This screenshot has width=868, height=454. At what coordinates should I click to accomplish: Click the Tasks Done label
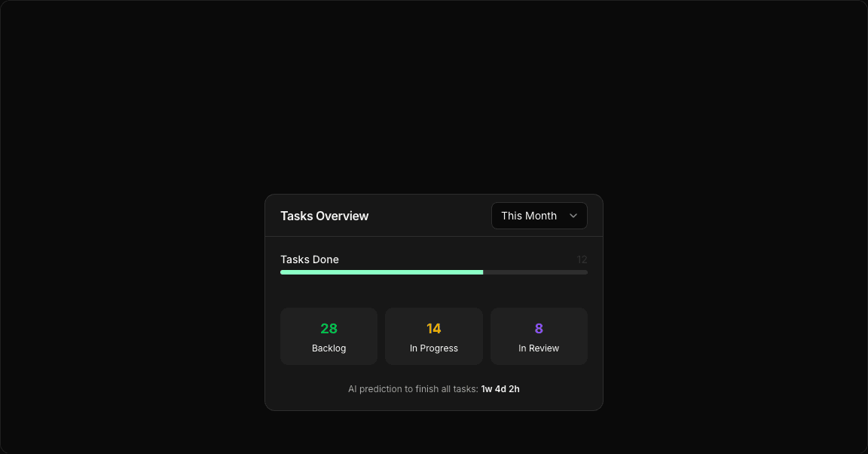point(310,259)
